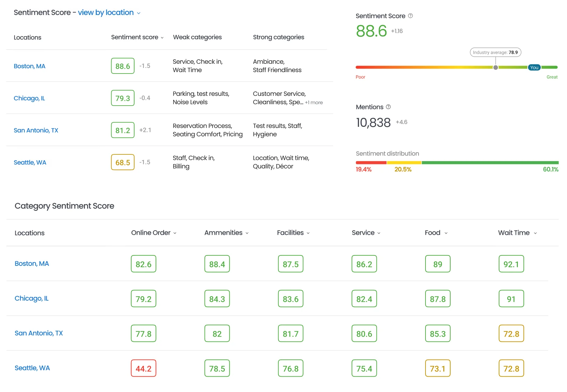The image size is (567, 392).
Task: Click the 'You' indicator on the sentiment scale
Action: (x=534, y=67)
